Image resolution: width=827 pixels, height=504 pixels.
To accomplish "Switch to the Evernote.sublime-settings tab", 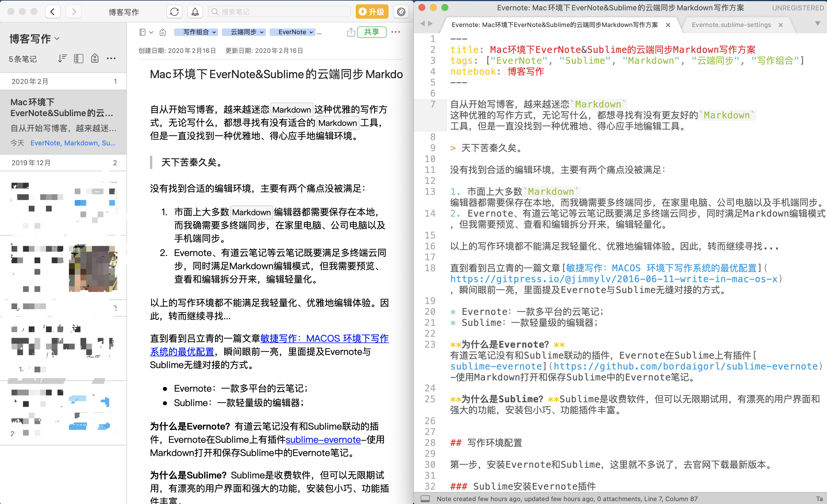I will [x=731, y=25].
